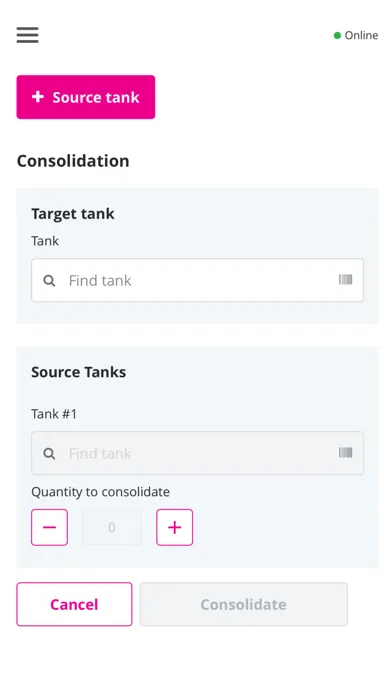
Task: Cancel the consolidation
Action: [x=74, y=604]
